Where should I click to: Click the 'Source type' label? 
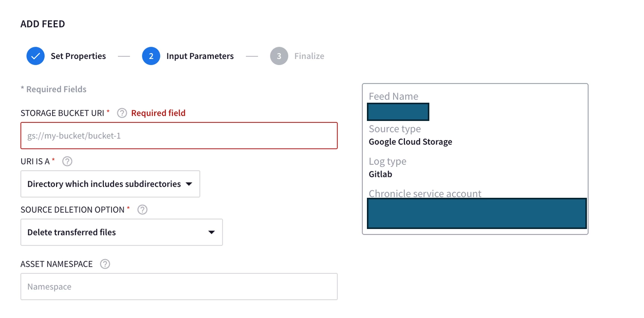coord(395,129)
